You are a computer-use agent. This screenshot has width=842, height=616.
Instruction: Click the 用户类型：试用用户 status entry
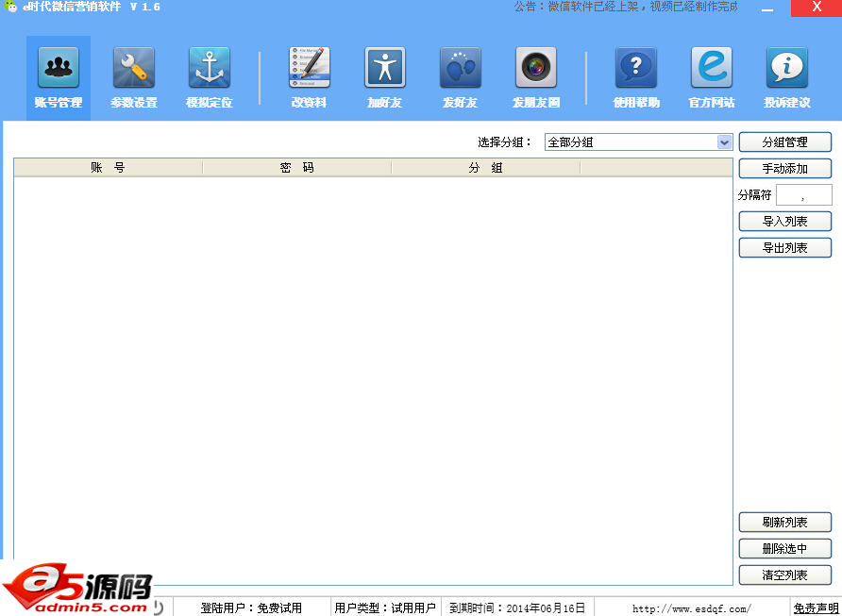385,608
